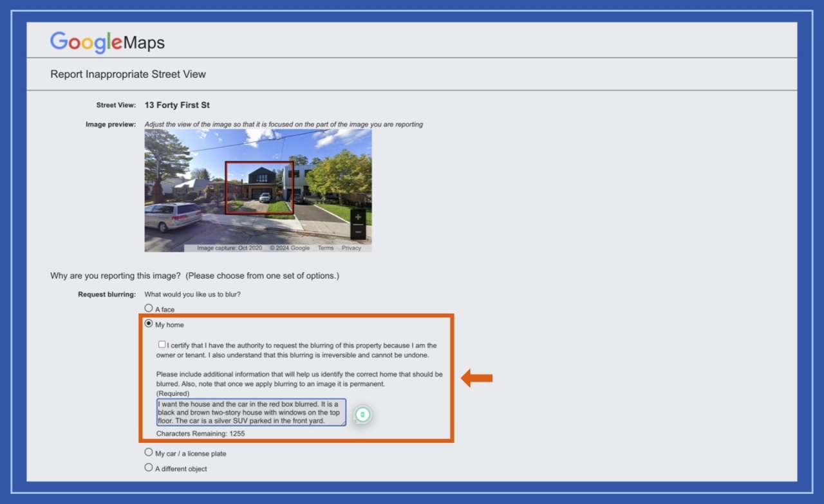Image resolution: width=824 pixels, height=504 pixels.
Task: Click inside the additional information text area
Action: pyautogui.click(x=251, y=413)
